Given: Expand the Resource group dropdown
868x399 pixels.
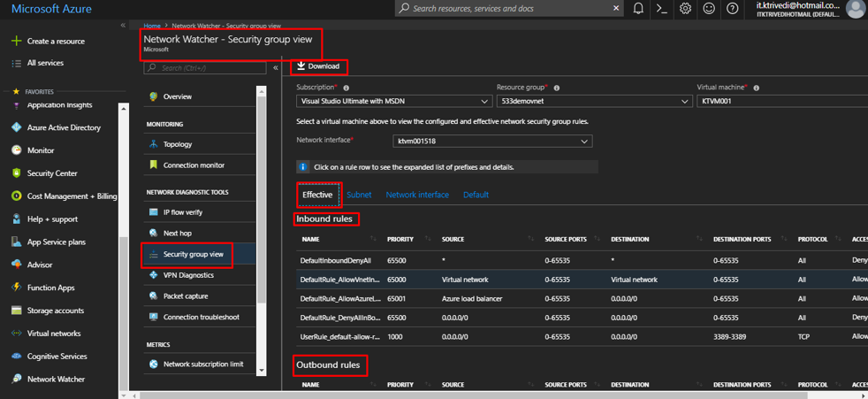Looking at the screenshot, I should point(593,102).
